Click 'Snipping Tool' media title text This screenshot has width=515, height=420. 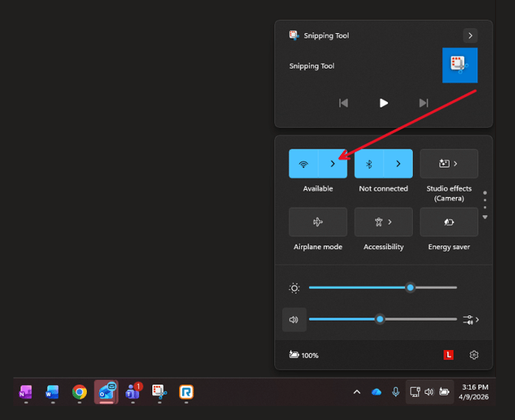[x=312, y=66]
